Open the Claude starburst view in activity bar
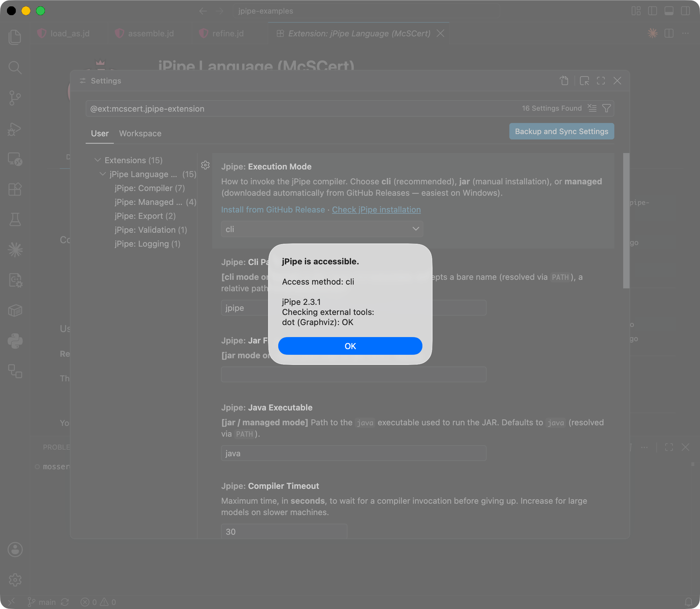This screenshot has height=609, width=700. click(x=15, y=250)
